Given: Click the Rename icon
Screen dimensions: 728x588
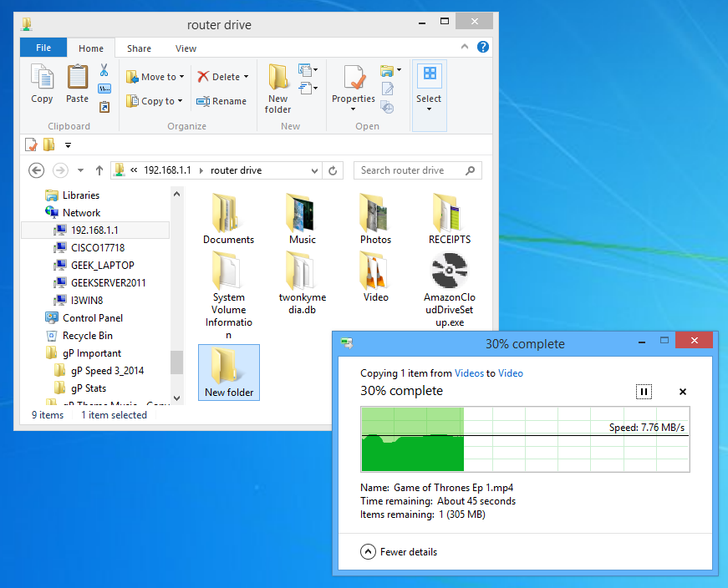Looking at the screenshot, I should pyautogui.click(x=221, y=100).
